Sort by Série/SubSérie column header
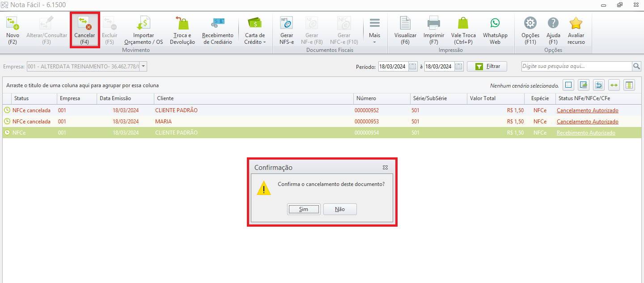This screenshot has height=283, width=644. (x=439, y=98)
